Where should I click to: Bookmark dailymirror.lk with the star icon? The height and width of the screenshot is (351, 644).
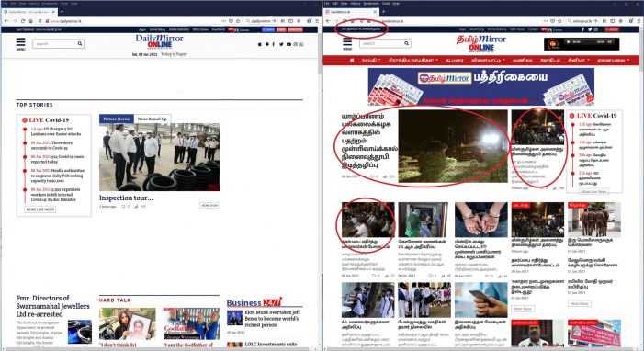(x=238, y=21)
